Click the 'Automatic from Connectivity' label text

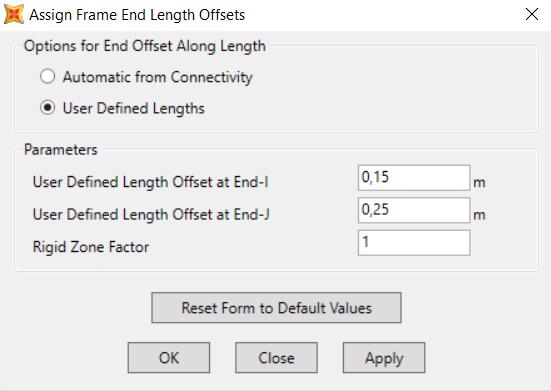pyautogui.click(x=157, y=77)
